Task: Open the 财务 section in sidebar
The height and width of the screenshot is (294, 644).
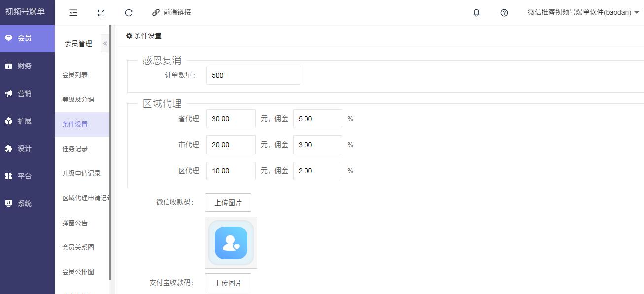Action: point(25,66)
